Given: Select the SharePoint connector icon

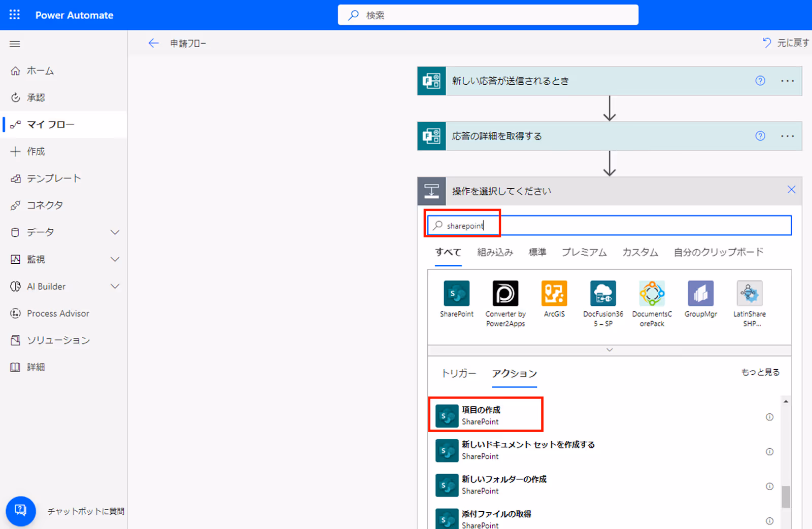Looking at the screenshot, I should click(x=456, y=293).
